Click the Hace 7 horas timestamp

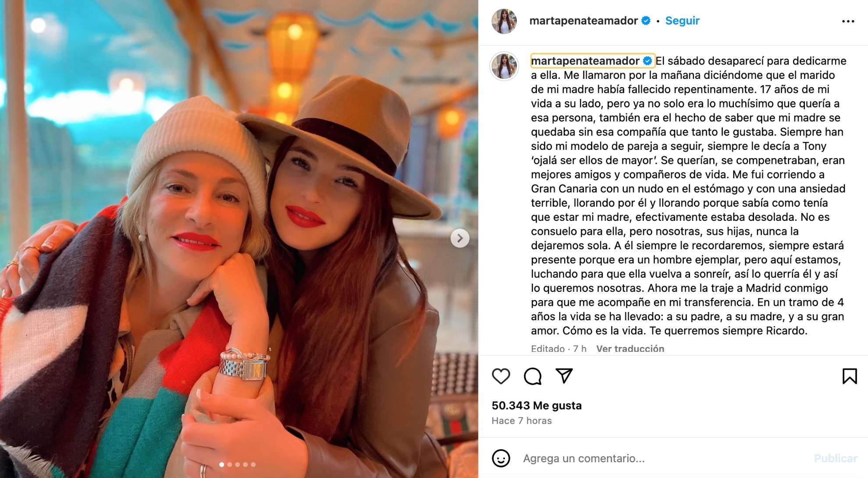click(x=522, y=421)
